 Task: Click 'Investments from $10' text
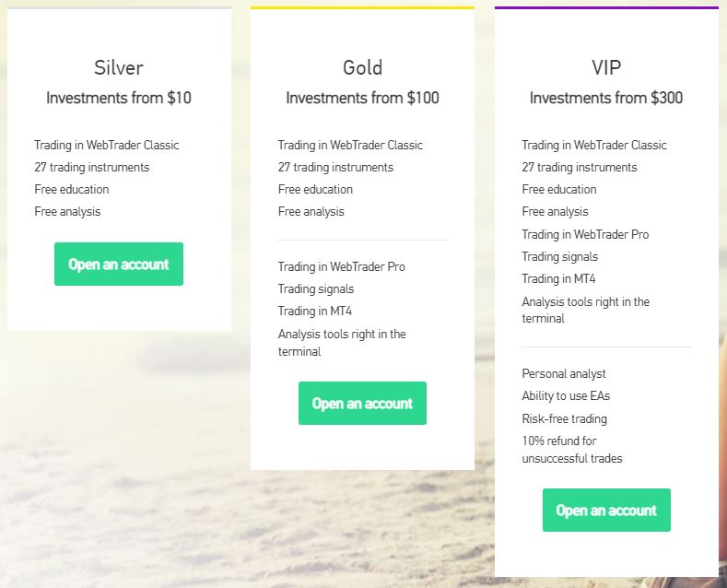(119, 98)
